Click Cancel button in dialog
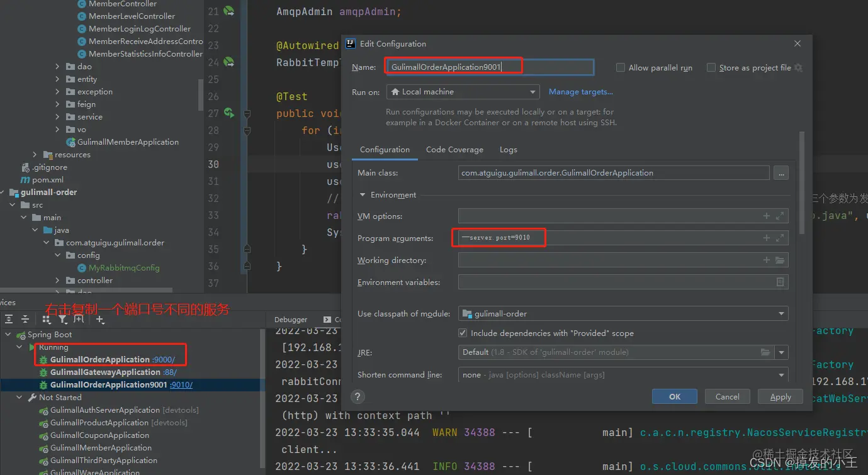This screenshot has width=868, height=475. pyautogui.click(x=727, y=396)
